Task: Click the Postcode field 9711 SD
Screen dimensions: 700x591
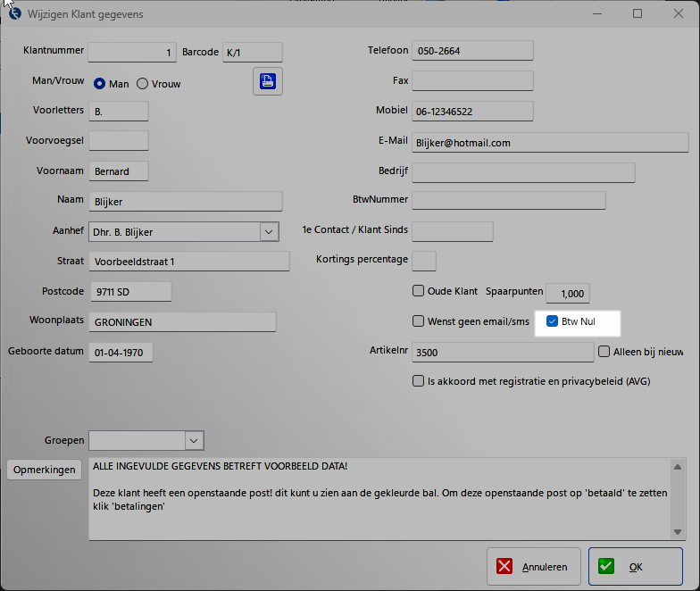Action: (x=130, y=292)
